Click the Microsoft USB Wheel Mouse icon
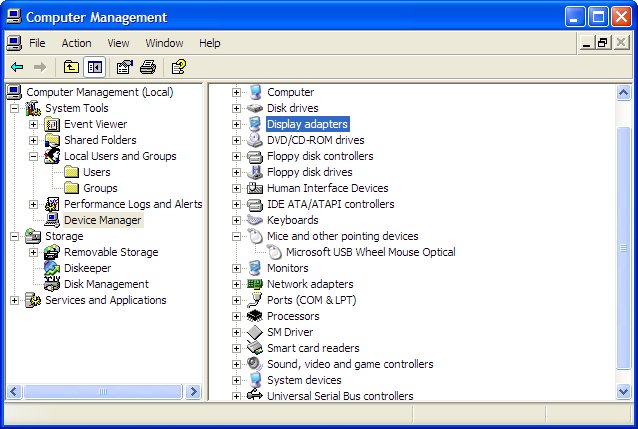The width and height of the screenshot is (638, 429). coord(274,252)
